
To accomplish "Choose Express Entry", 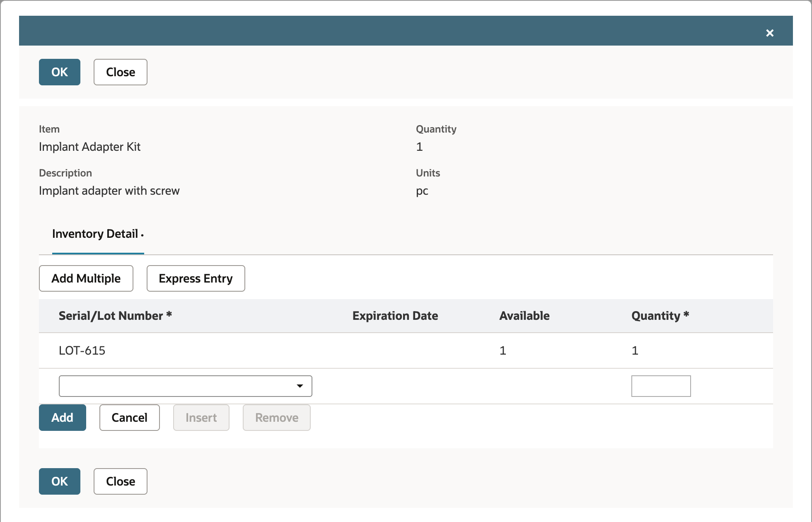I will click(x=196, y=278).
